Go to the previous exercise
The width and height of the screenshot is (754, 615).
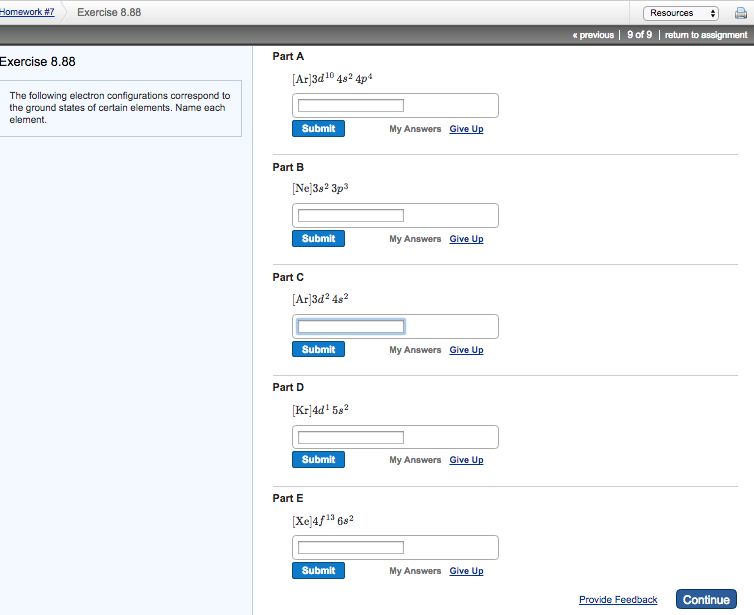[x=592, y=35]
